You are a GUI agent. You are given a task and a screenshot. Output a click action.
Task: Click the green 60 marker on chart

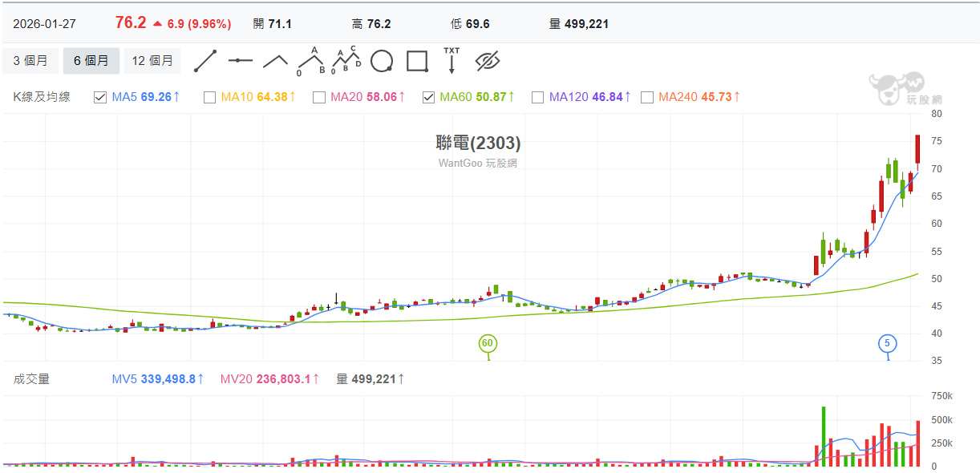pos(488,344)
